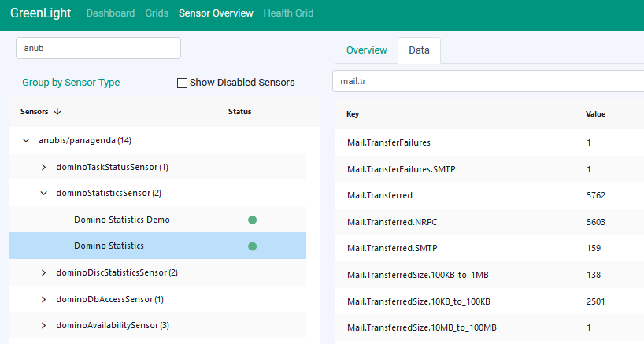This screenshot has height=344, width=644.
Task: Click the sort arrow next to Sensors header
Action: click(x=57, y=112)
